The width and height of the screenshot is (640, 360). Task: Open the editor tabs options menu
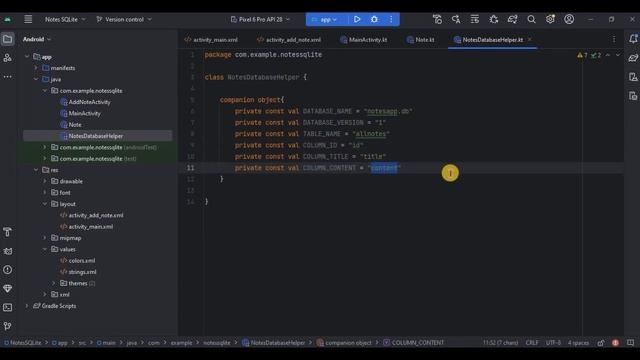pos(614,39)
